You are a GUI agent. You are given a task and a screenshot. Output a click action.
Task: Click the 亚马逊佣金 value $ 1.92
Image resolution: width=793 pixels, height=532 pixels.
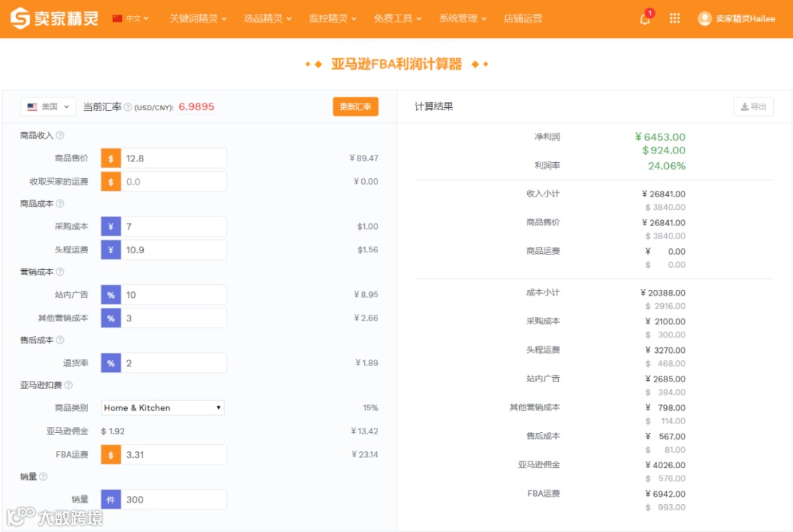[x=113, y=431]
